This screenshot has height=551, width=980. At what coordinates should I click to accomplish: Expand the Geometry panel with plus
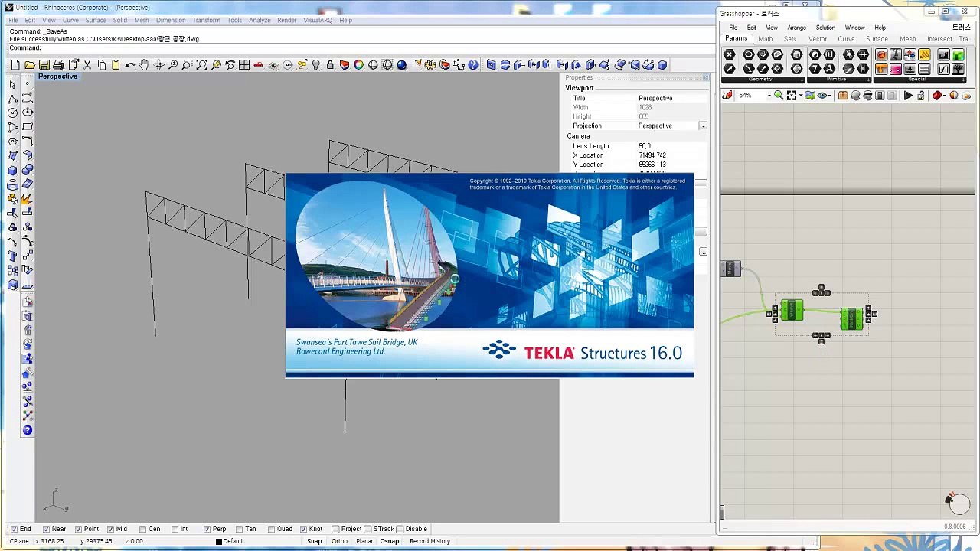[800, 80]
